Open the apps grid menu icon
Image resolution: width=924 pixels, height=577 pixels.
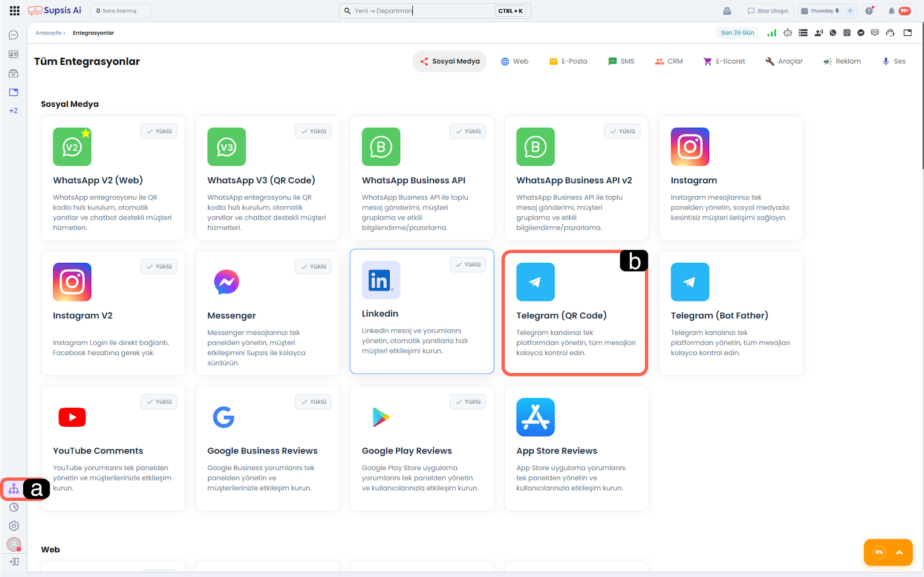[x=14, y=11]
